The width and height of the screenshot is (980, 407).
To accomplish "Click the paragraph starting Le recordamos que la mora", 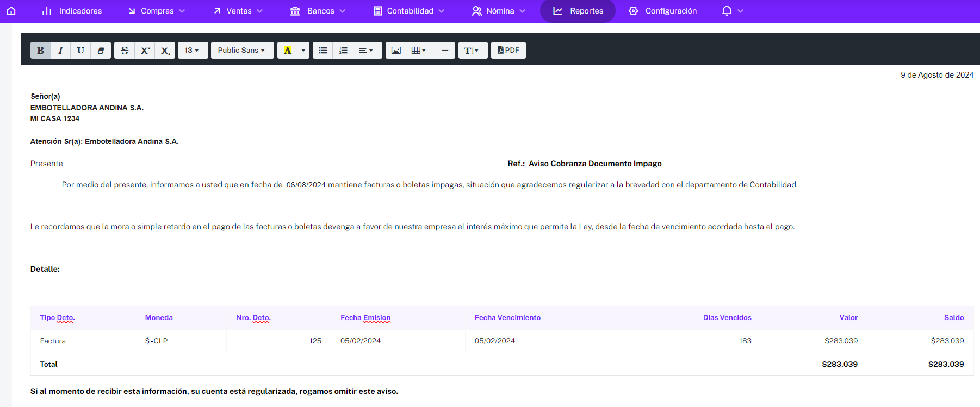I will (412, 227).
